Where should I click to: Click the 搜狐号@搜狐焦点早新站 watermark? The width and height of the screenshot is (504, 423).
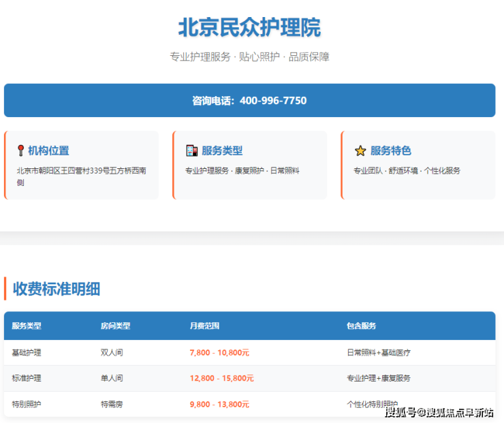[x=439, y=412]
